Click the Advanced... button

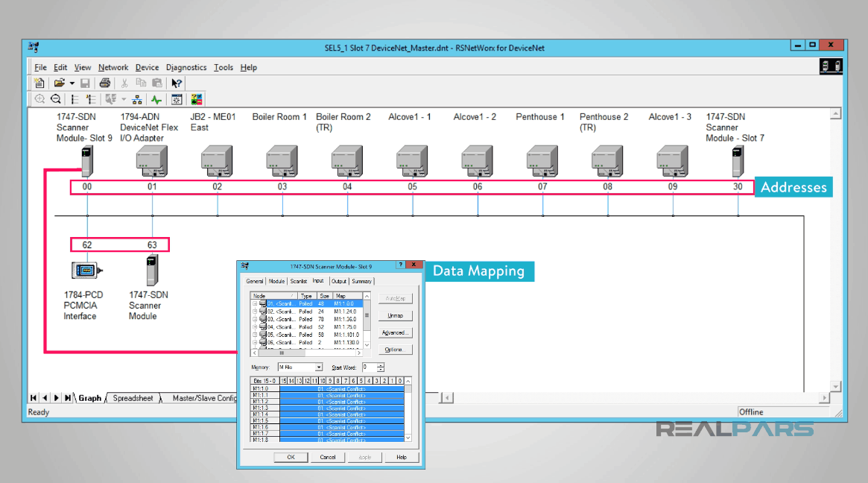click(x=395, y=333)
